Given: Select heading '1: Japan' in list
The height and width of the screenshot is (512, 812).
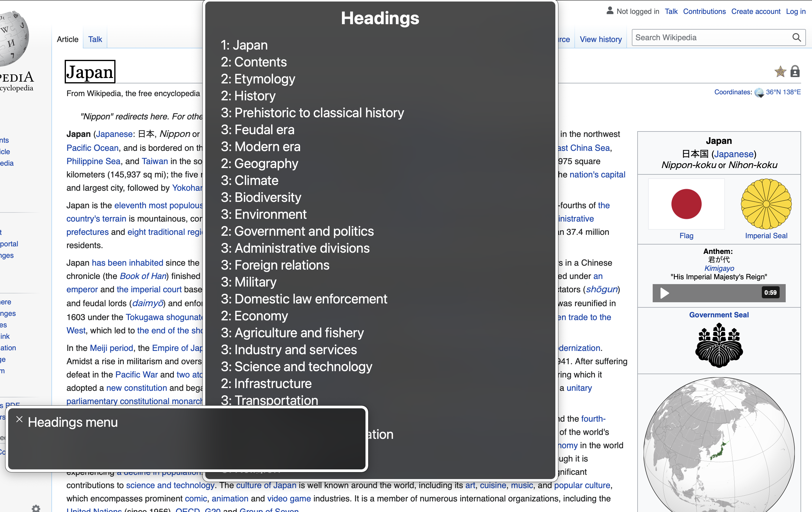Looking at the screenshot, I should 244,45.
